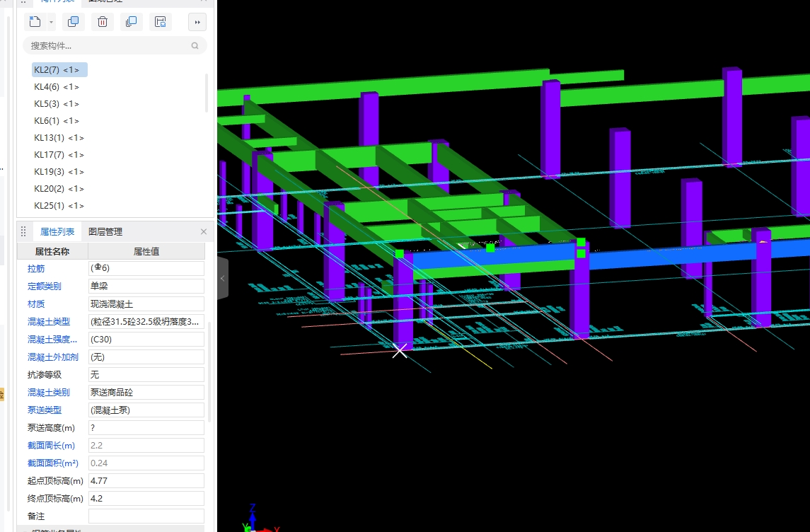Click the properties panel drag-handle grip
Viewport: 810px width, 532px height.
23,232
